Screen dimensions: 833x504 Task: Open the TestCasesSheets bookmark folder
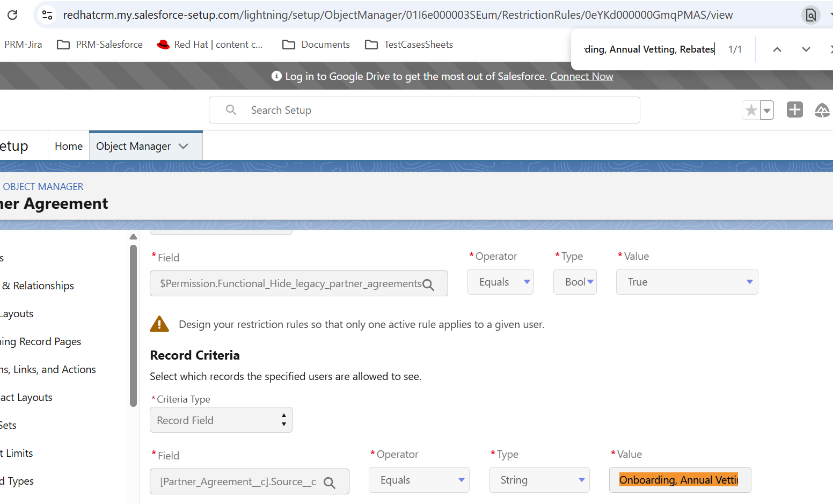click(409, 45)
